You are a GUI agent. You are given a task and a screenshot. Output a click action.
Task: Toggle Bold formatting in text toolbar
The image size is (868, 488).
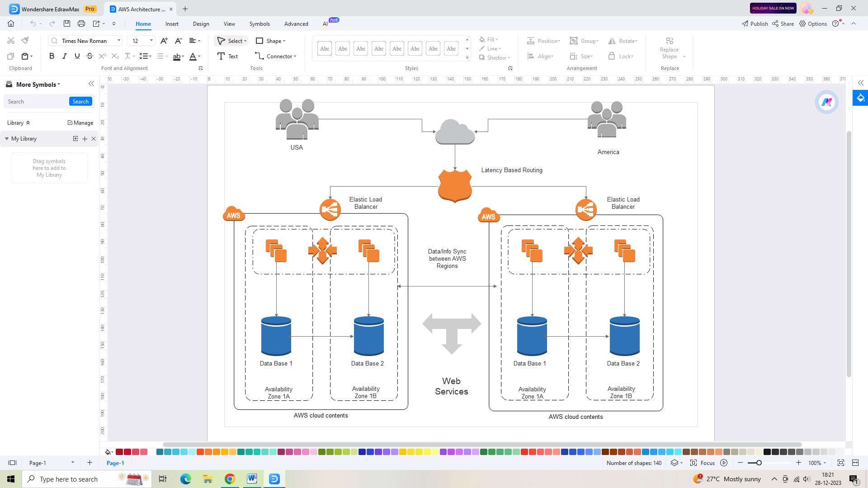pyautogui.click(x=51, y=56)
